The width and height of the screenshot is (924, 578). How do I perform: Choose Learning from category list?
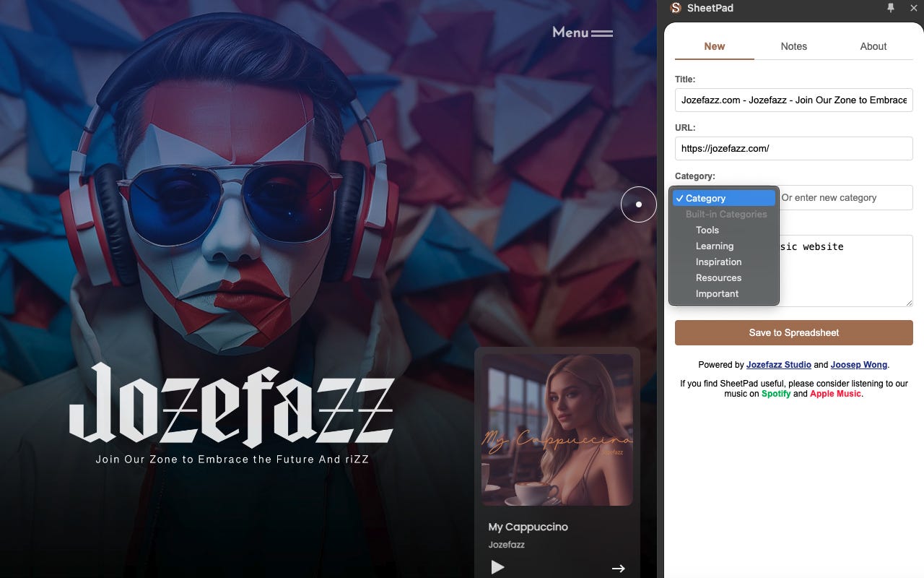pyautogui.click(x=724, y=246)
